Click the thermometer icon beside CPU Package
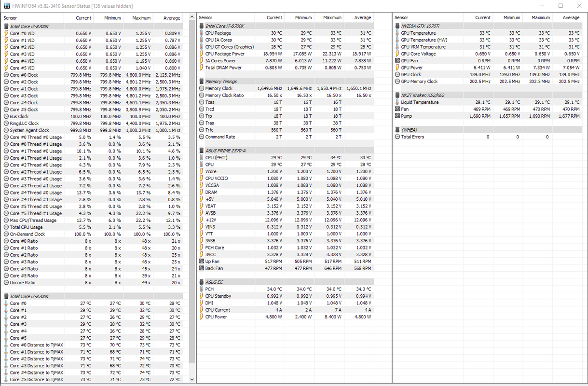 201,33
